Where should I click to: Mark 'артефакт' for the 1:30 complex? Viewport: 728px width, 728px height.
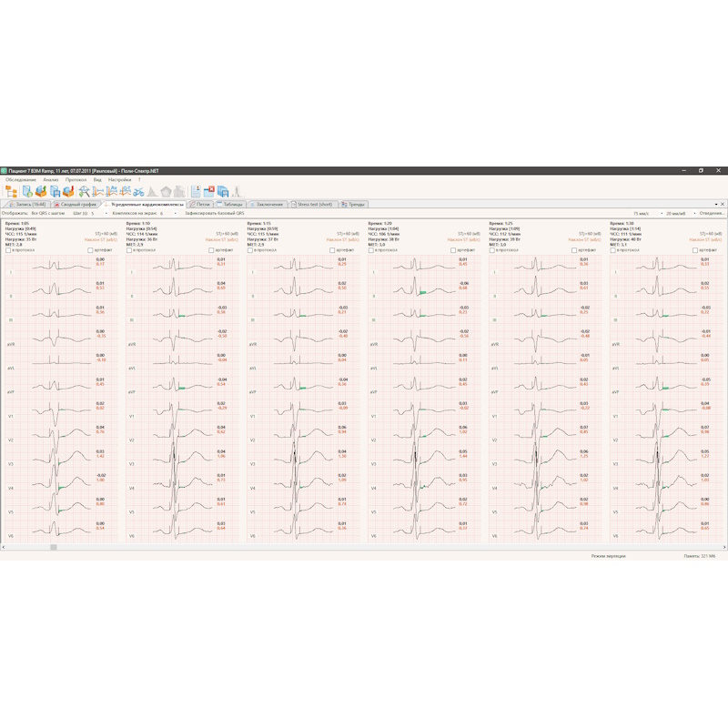pyautogui.click(x=695, y=250)
